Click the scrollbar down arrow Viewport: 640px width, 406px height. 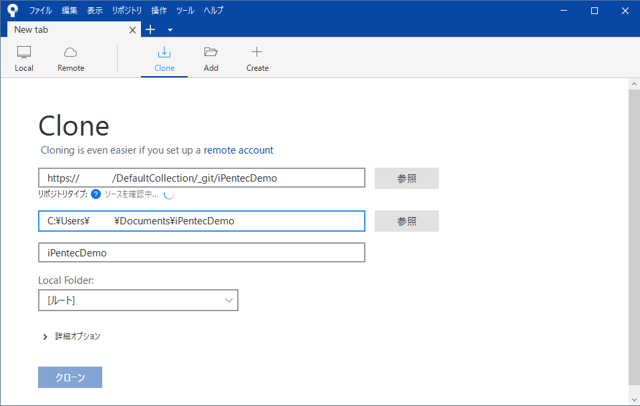634,399
